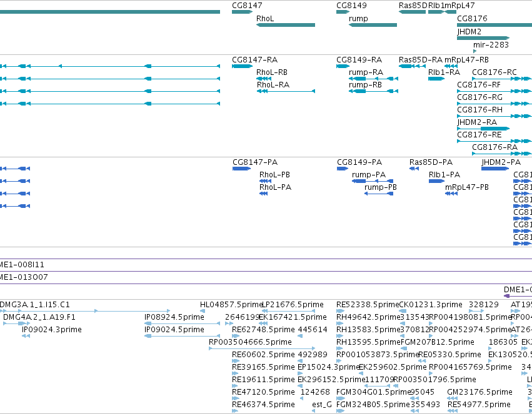Select the RE52338.5prime EST label
Image resolution: width=532 pixels, height=414 pixels.
(x=368, y=305)
